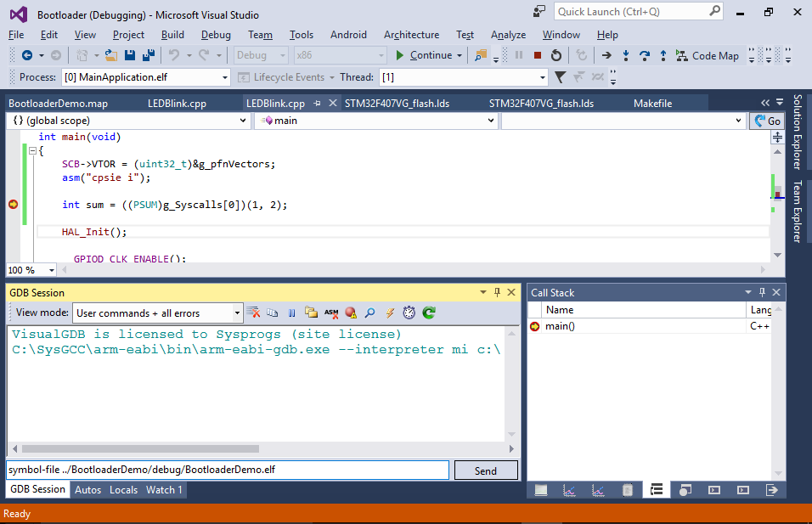Open the Android menu
Image resolution: width=812 pixels, height=524 pixels.
pyautogui.click(x=348, y=35)
